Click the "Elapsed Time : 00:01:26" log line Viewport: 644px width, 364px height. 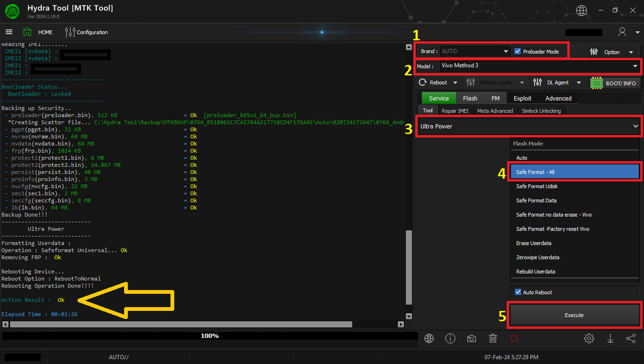point(39,314)
